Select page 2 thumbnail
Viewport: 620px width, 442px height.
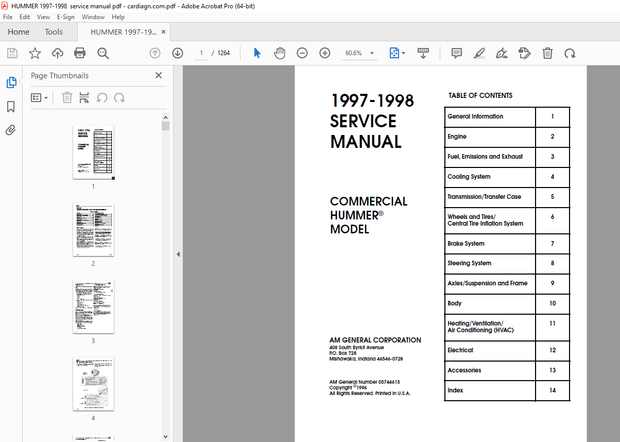(x=93, y=230)
